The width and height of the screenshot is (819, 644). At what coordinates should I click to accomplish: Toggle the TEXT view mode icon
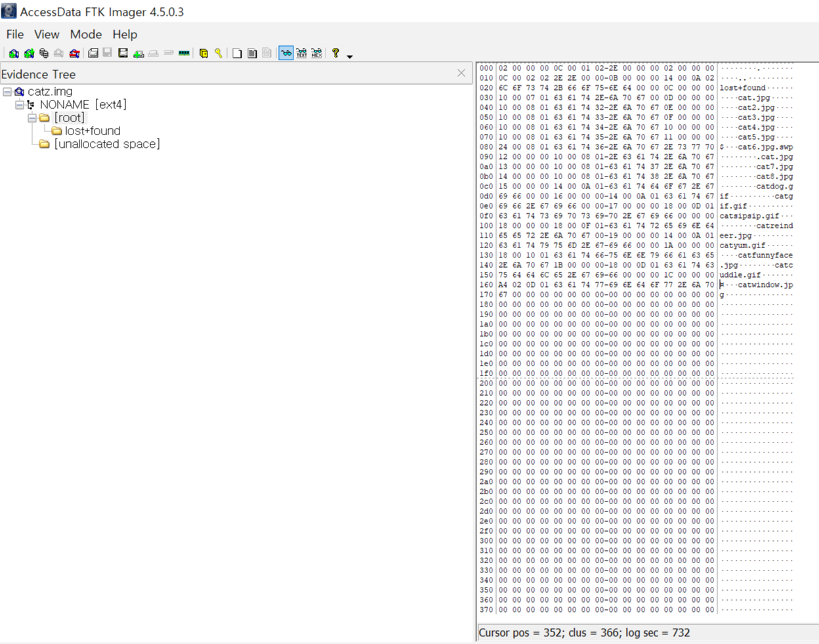(x=301, y=53)
